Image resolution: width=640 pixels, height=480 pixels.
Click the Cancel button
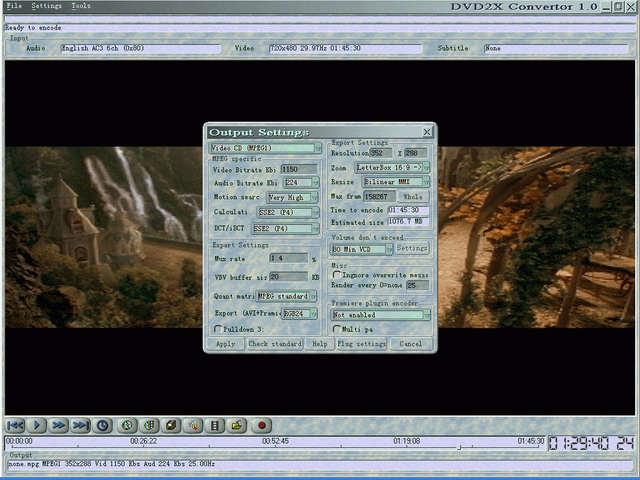tap(410, 344)
